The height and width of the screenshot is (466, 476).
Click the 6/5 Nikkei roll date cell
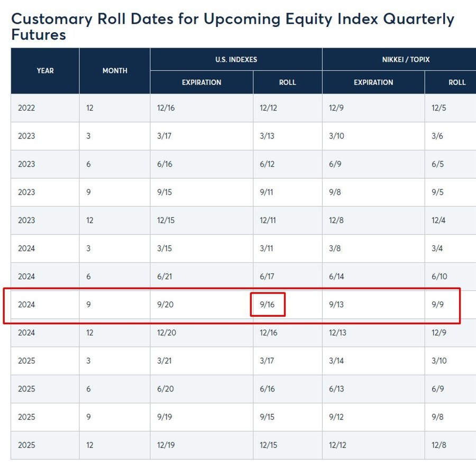click(x=437, y=164)
